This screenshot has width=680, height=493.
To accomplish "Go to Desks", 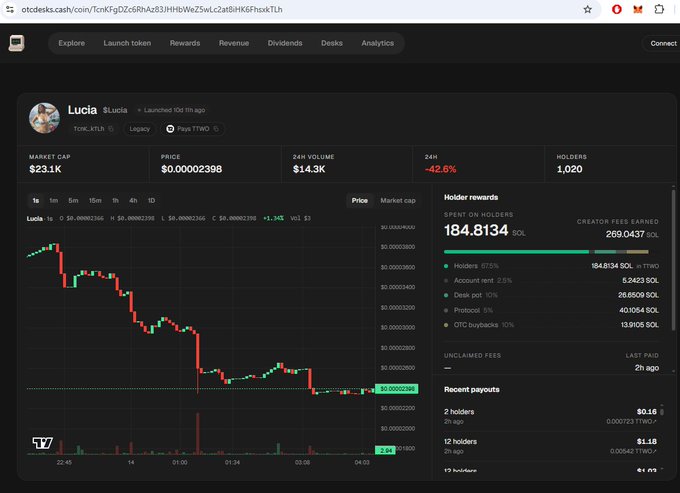I will tap(332, 43).
